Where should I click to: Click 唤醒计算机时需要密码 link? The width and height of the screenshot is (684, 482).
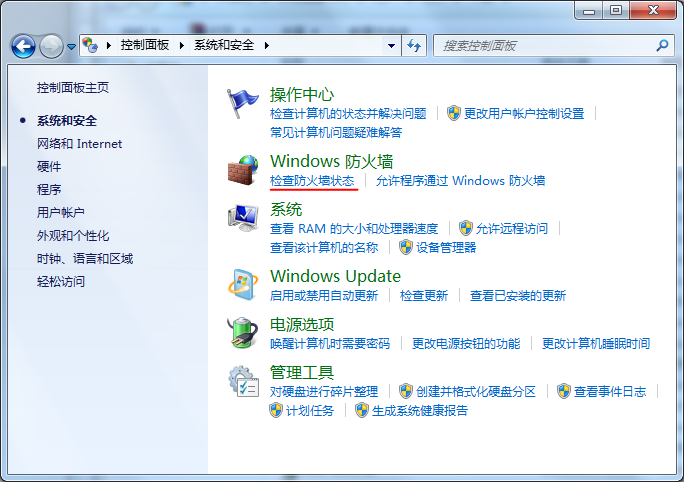coord(330,344)
